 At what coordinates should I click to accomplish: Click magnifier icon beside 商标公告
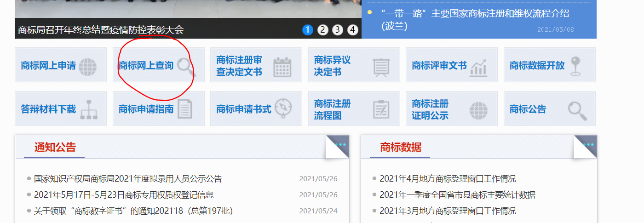coord(577,110)
